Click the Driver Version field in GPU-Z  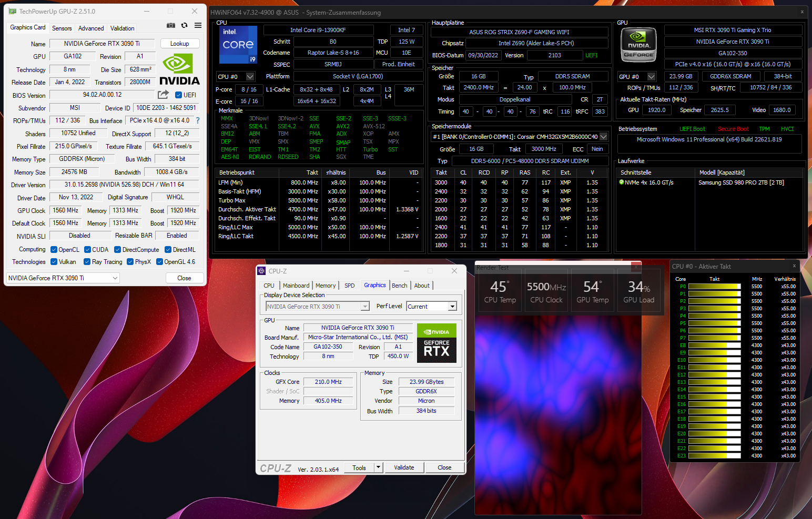coord(124,185)
